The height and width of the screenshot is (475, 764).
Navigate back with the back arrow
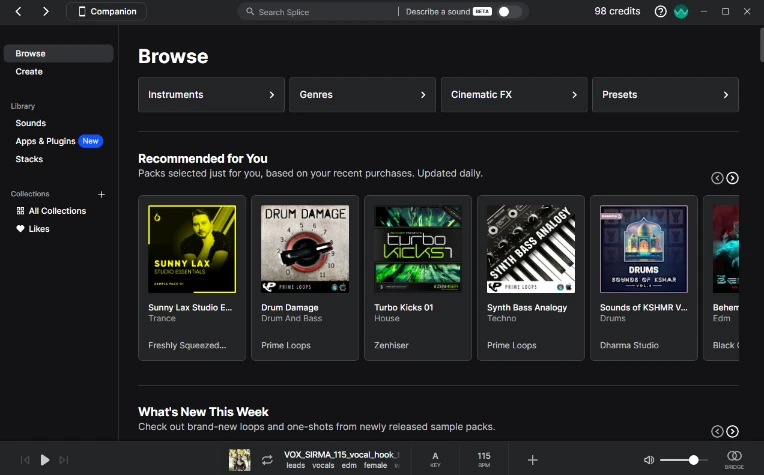pyautogui.click(x=18, y=12)
